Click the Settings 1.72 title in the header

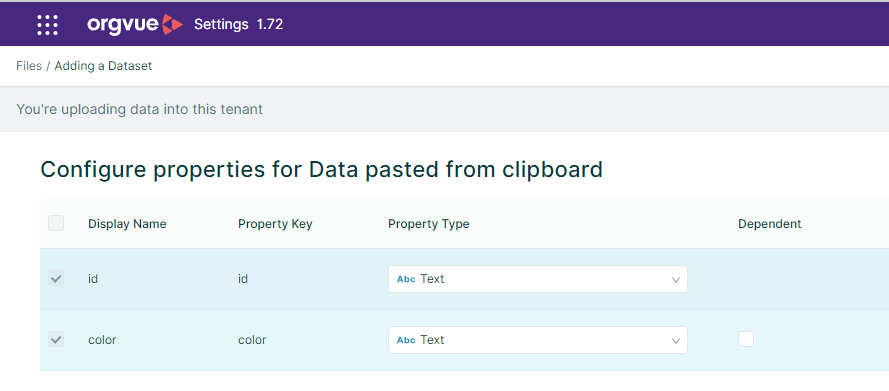click(x=239, y=24)
